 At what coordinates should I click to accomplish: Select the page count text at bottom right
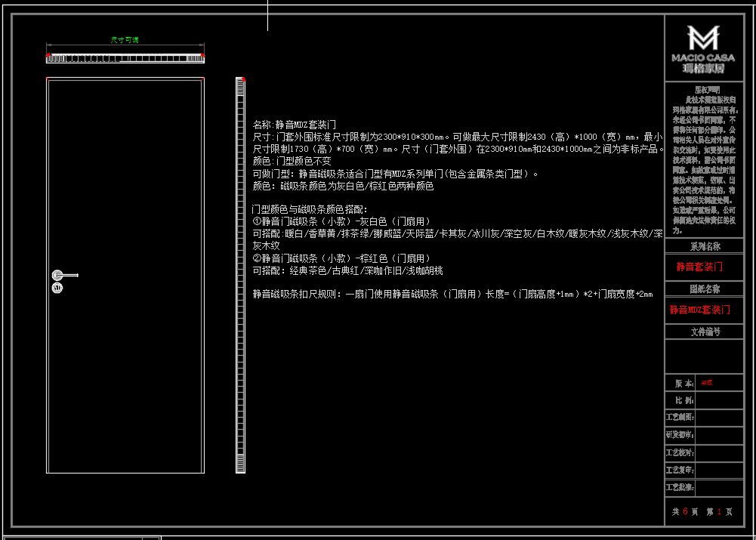point(703,511)
